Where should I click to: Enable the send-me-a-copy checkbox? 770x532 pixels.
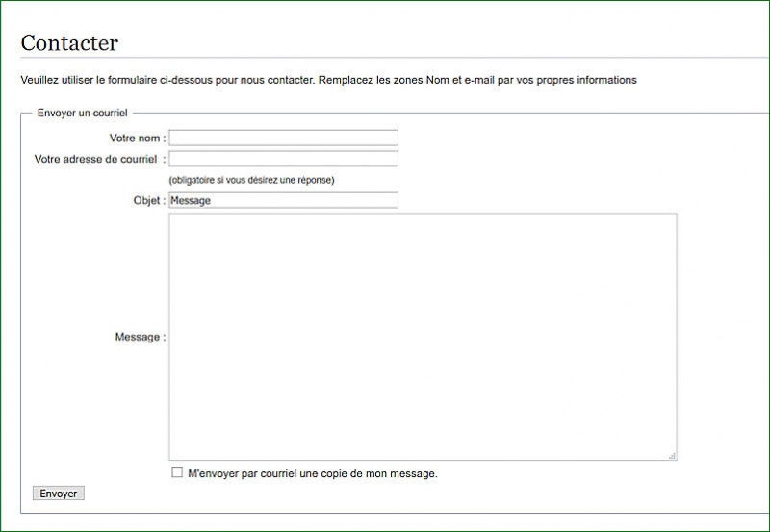[x=177, y=472]
